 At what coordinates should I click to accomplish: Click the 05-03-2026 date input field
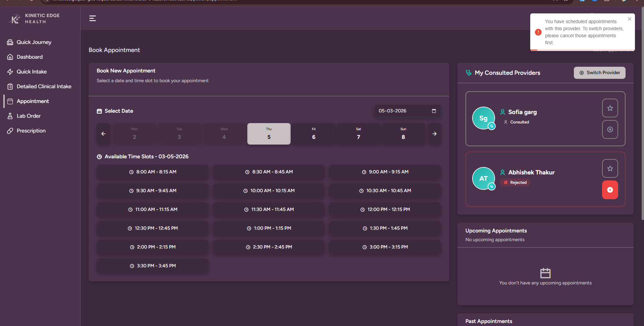[403, 111]
